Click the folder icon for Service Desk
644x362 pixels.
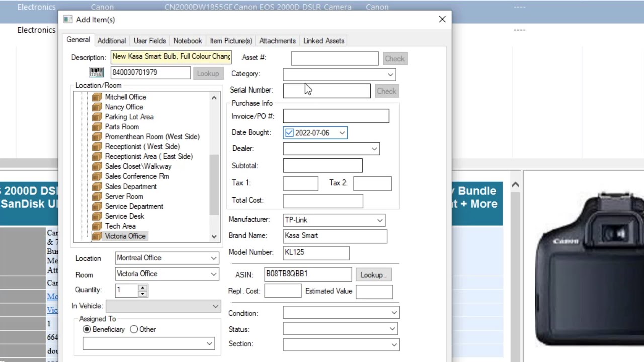(97, 216)
